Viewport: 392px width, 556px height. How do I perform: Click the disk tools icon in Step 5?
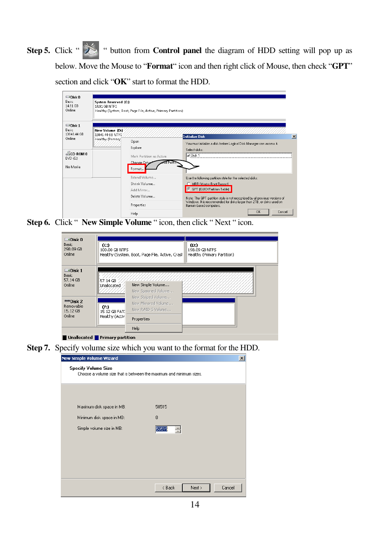click(x=90, y=50)
